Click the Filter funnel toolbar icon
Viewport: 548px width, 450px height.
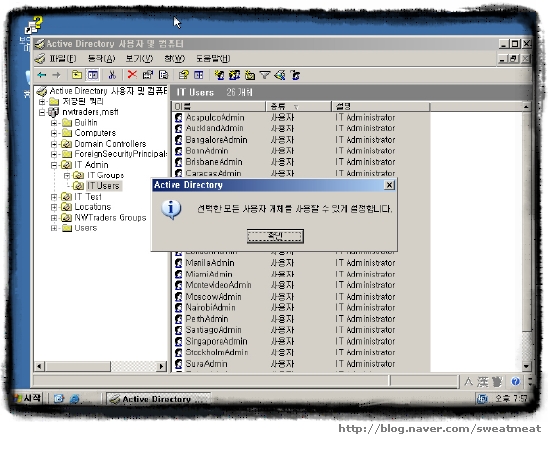point(265,75)
